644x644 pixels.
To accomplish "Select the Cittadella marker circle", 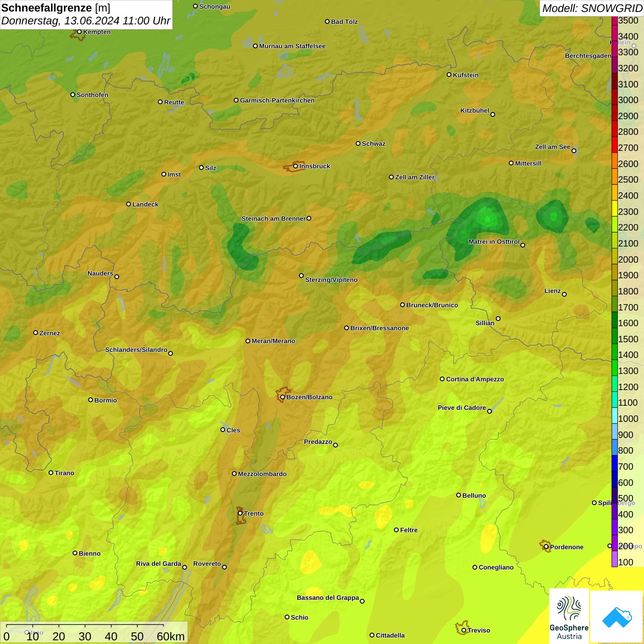I will pos(372,635).
